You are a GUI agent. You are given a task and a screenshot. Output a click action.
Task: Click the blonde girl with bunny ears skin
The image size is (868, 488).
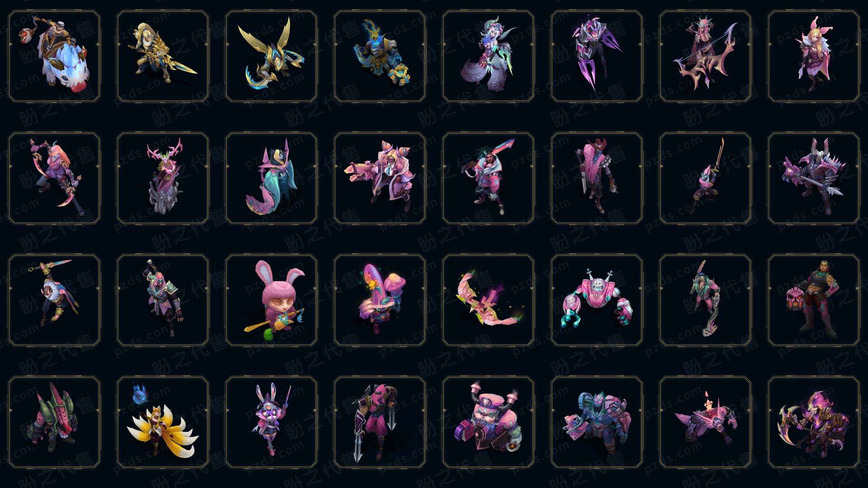pos(814,56)
